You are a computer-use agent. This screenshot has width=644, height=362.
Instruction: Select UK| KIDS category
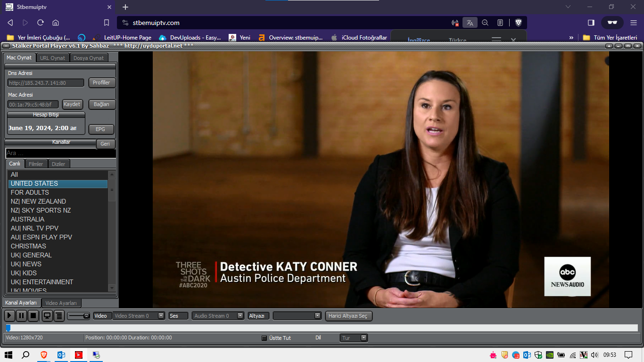[x=58, y=273]
